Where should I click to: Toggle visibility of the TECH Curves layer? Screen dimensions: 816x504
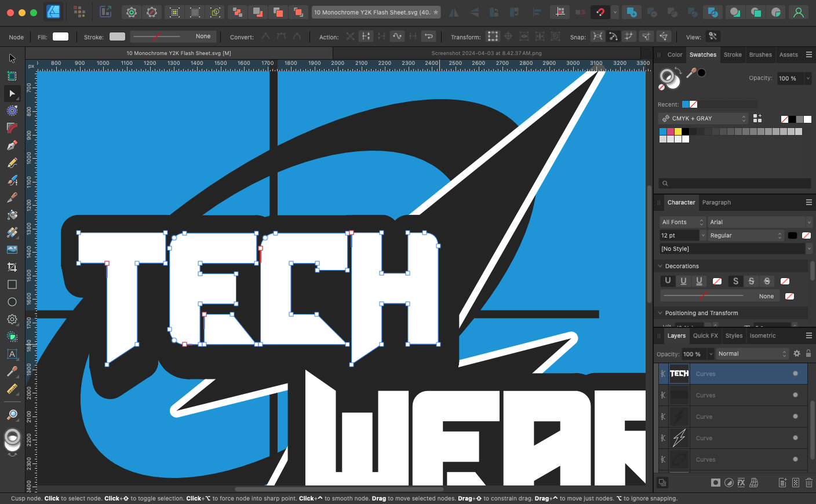point(795,374)
